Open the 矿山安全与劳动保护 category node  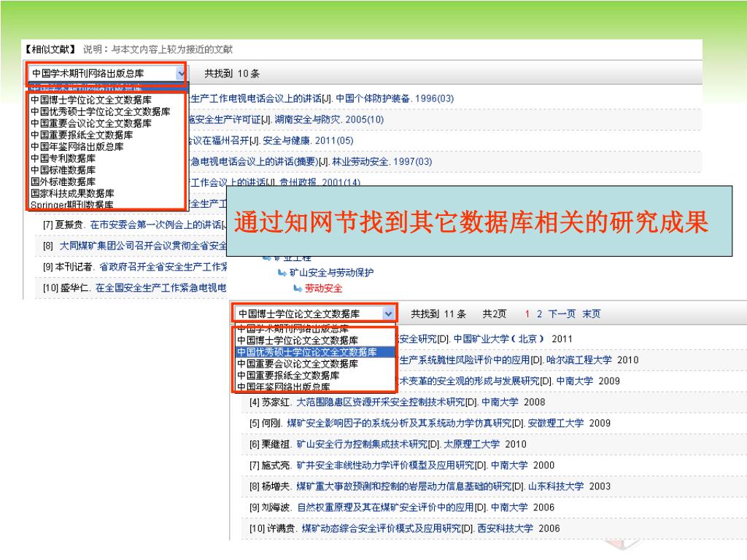click(x=332, y=273)
